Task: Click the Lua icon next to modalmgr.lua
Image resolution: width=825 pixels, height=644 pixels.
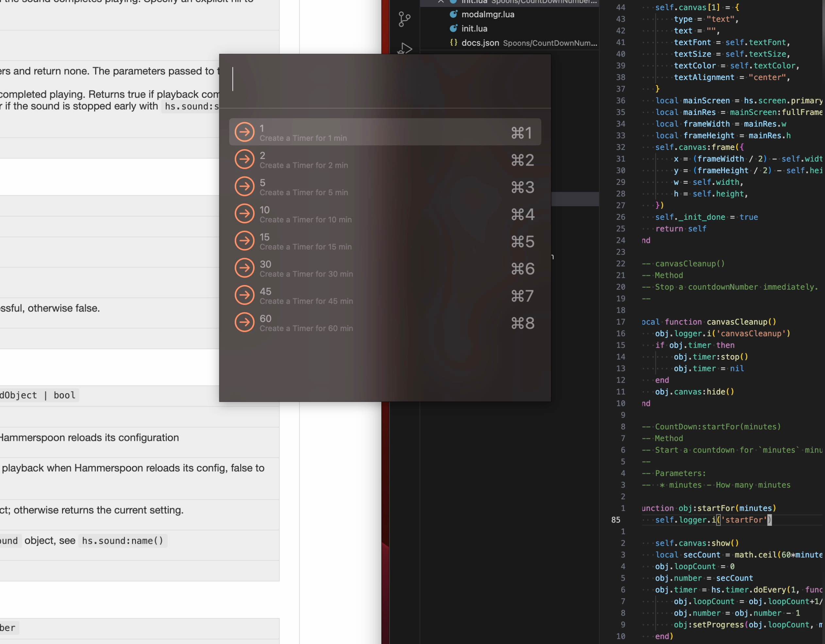Action: tap(454, 14)
